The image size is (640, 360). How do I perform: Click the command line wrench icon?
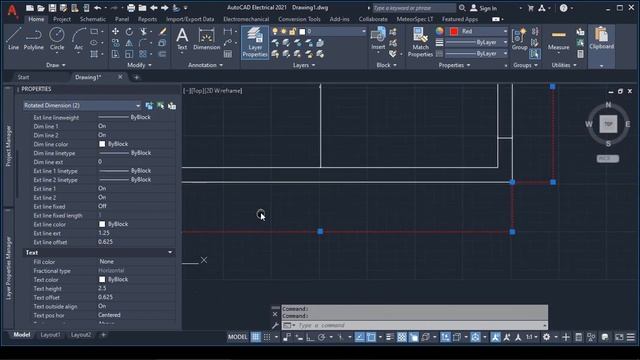point(276,325)
